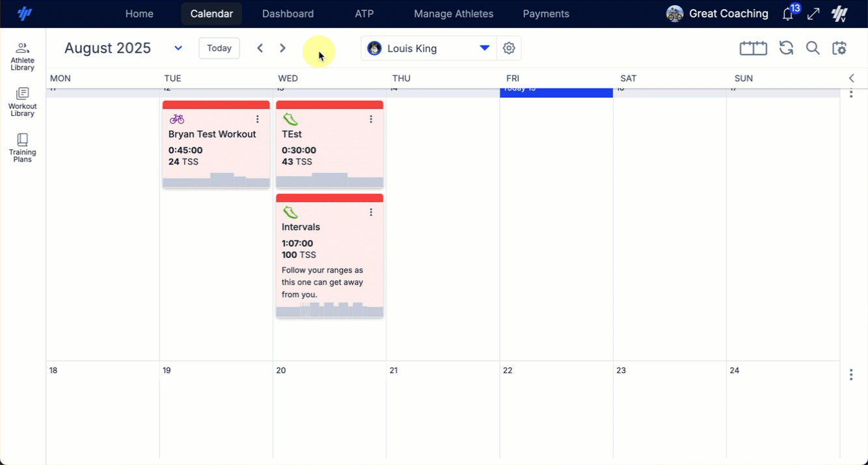Open week options menu for August 18 row
This screenshot has width=868, height=465.
(851, 374)
